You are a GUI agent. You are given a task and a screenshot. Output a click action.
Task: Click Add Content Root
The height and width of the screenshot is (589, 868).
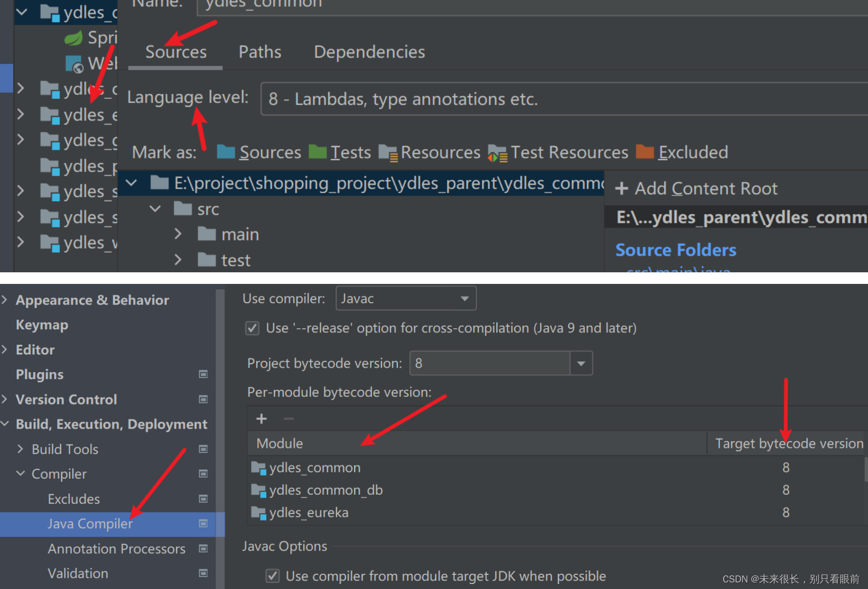pyautogui.click(x=696, y=188)
